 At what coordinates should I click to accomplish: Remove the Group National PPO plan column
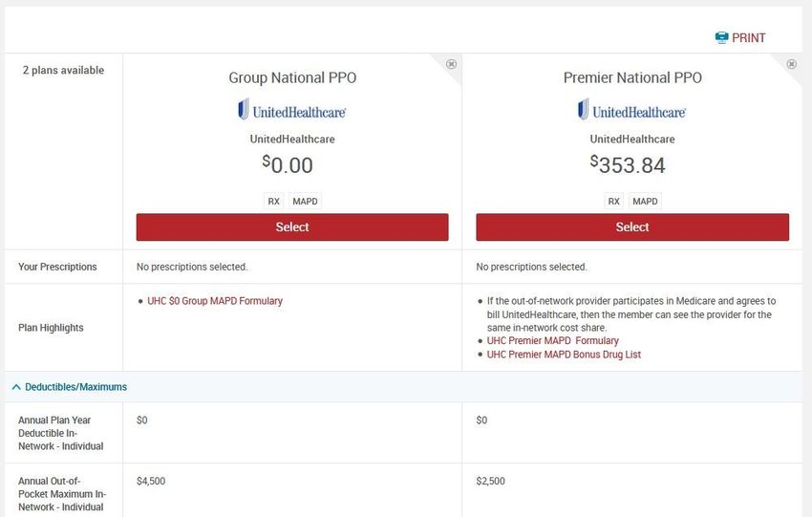[451, 64]
